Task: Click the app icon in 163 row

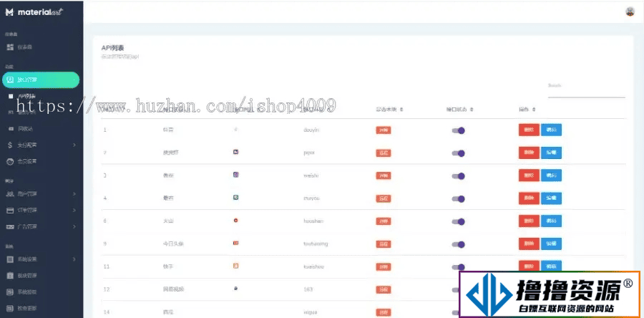Action: coord(235,289)
